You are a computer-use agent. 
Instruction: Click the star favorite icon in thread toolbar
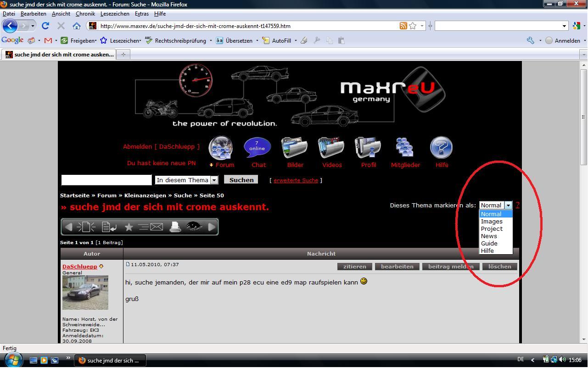point(129,227)
